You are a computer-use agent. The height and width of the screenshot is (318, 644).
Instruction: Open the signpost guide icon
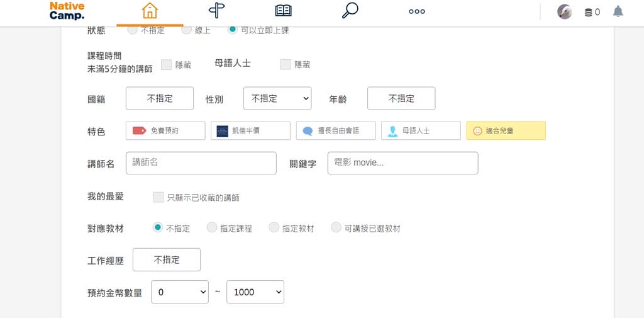click(216, 11)
